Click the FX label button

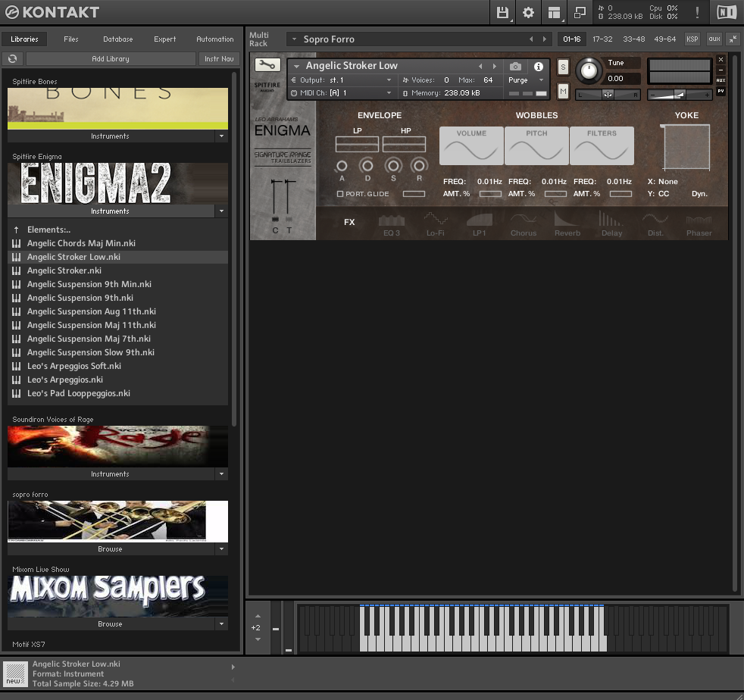pyautogui.click(x=349, y=222)
